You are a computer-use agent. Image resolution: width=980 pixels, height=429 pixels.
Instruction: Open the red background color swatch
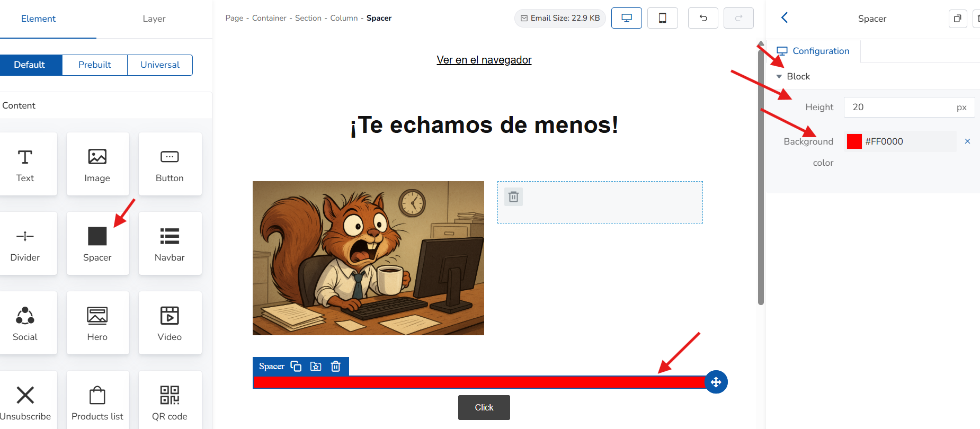[x=854, y=141]
